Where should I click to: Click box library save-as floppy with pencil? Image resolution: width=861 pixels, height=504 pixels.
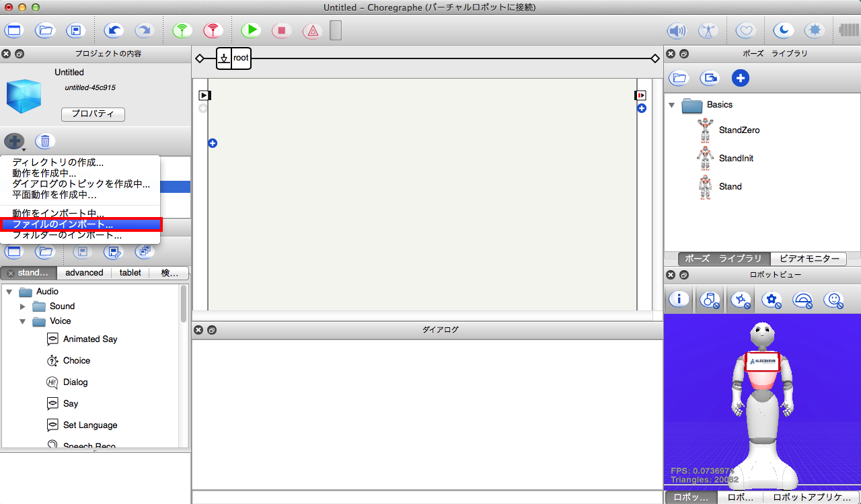pyautogui.click(x=113, y=252)
